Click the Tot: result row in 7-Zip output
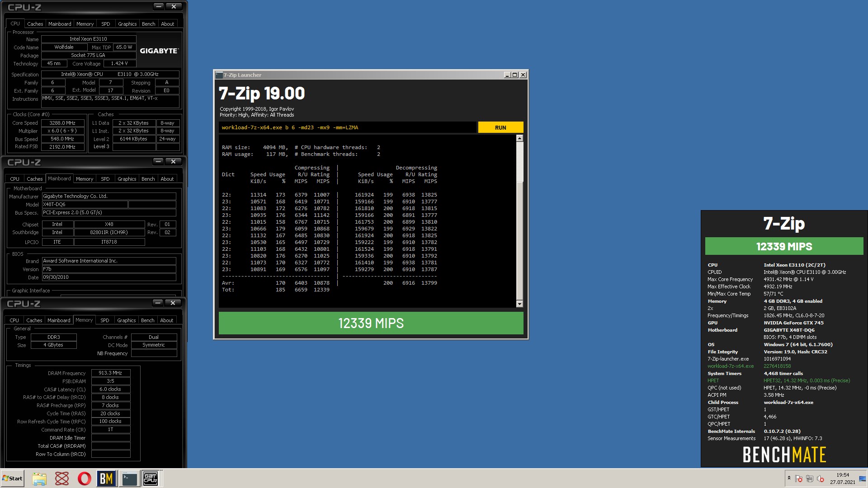The image size is (868, 488). [x=276, y=290]
